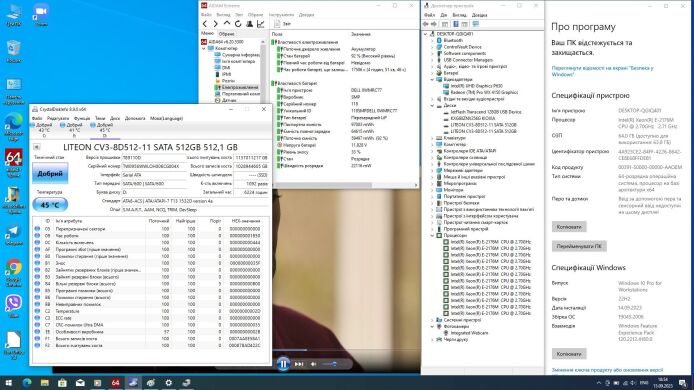Click Device Manager forward arrow icon
Screen dimensions: 694x390
(x=434, y=24)
